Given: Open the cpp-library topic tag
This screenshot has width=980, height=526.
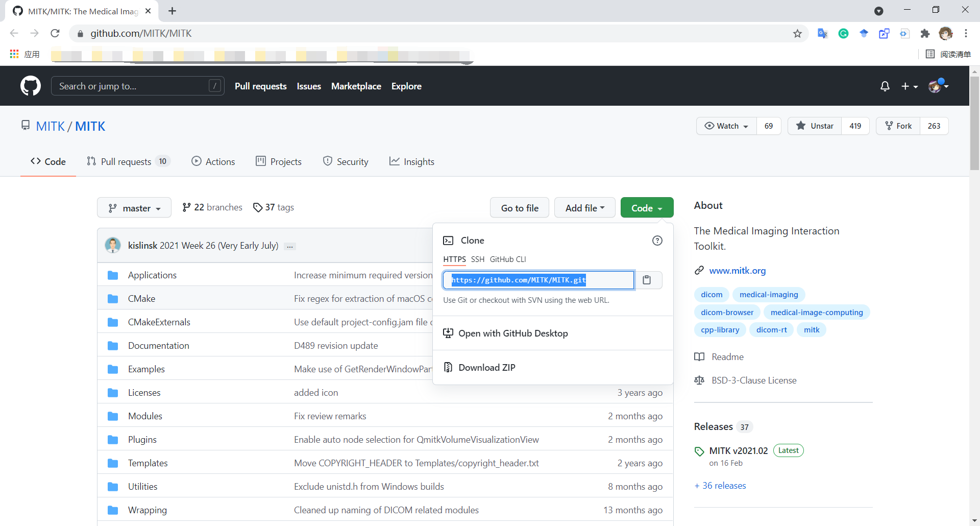Looking at the screenshot, I should pos(720,330).
